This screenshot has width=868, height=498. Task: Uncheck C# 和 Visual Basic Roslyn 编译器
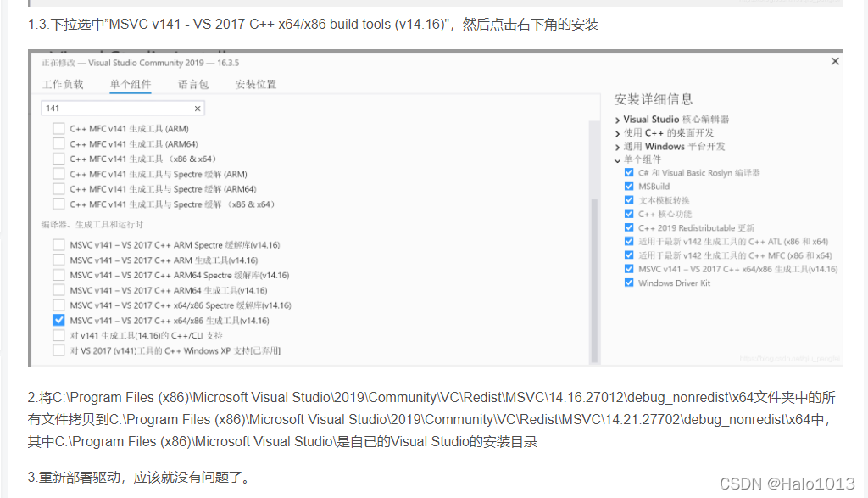[x=629, y=172]
